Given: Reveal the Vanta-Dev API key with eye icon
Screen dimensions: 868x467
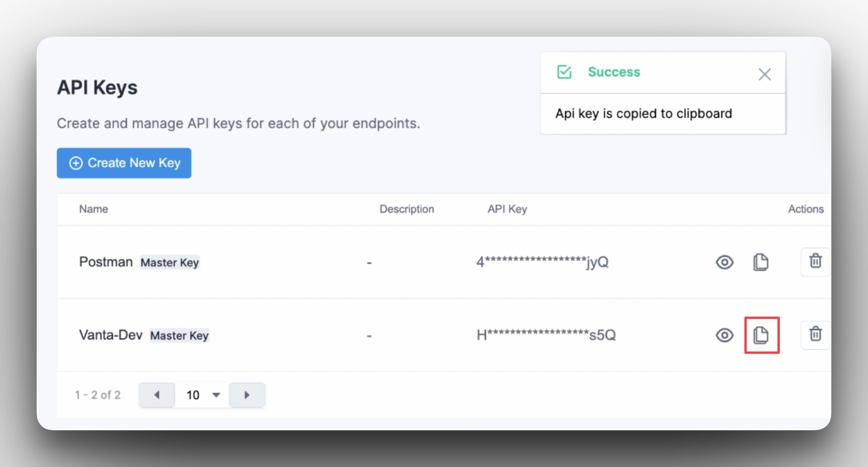Looking at the screenshot, I should click(724, 335).
